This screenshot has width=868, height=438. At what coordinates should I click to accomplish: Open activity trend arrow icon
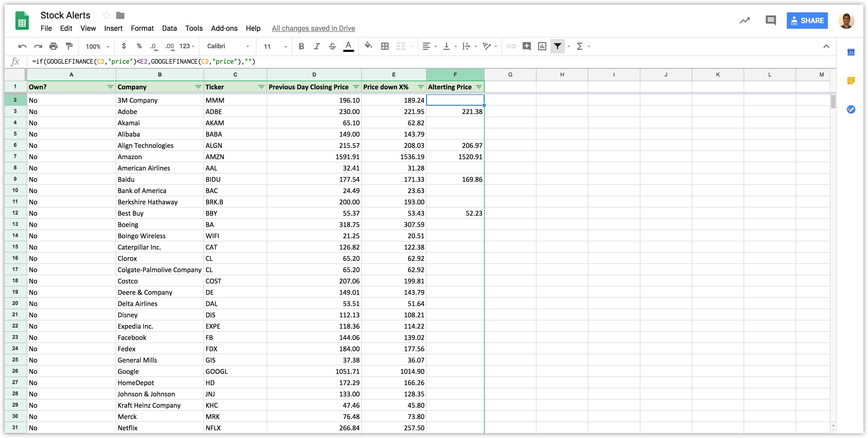pyautogui.click(x=745, y=21)
